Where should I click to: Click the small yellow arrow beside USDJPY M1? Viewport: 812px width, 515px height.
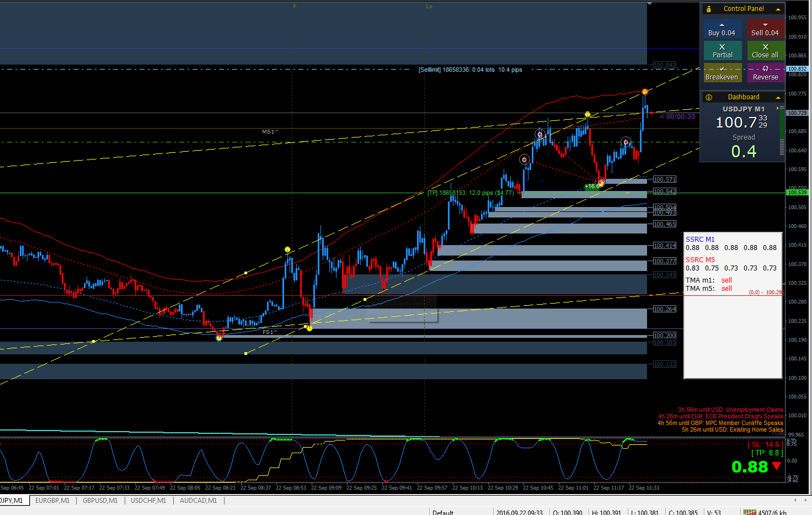pyautogui.click(x=778, y=108)
